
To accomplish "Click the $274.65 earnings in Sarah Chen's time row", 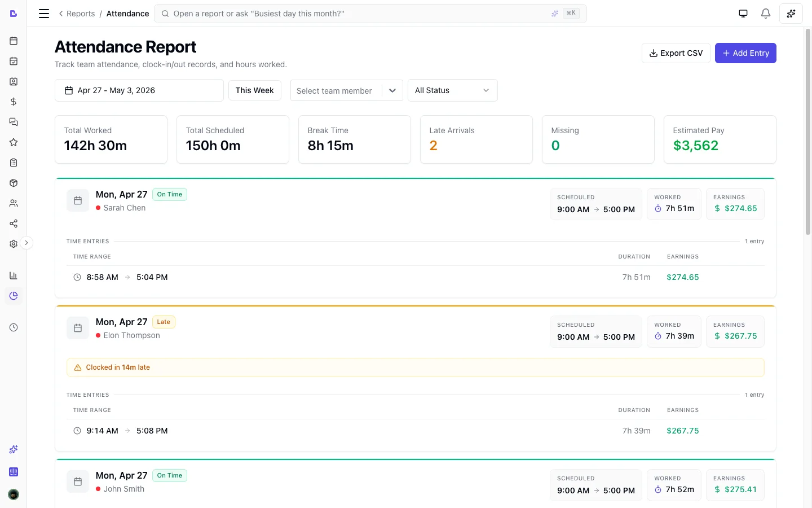I will (683, 277).
